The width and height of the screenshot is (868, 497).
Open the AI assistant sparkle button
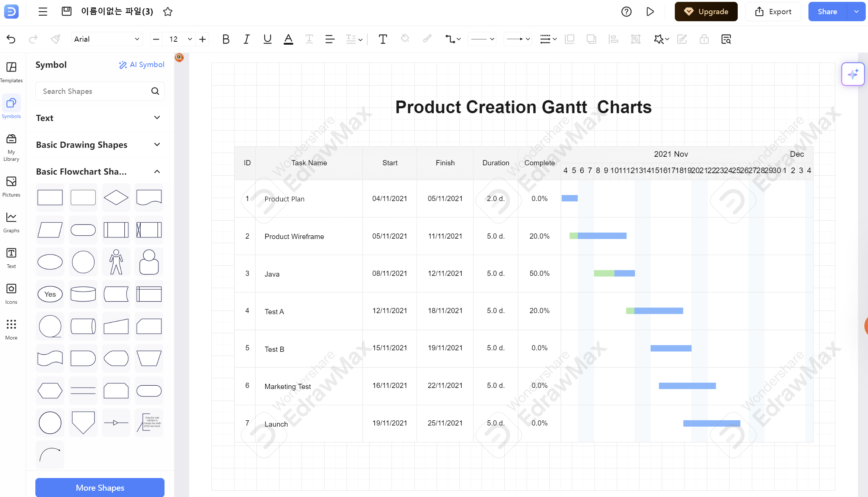(853, 74)
